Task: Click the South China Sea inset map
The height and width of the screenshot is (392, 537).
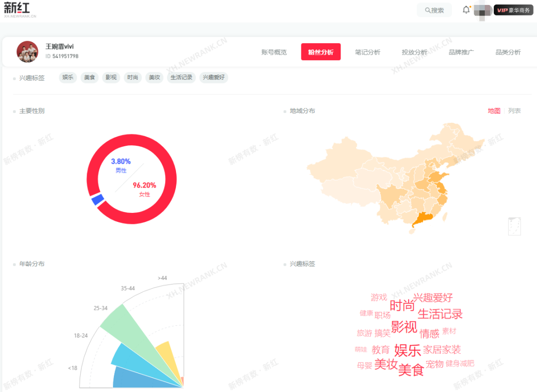Action: click(x=515, y=226)
